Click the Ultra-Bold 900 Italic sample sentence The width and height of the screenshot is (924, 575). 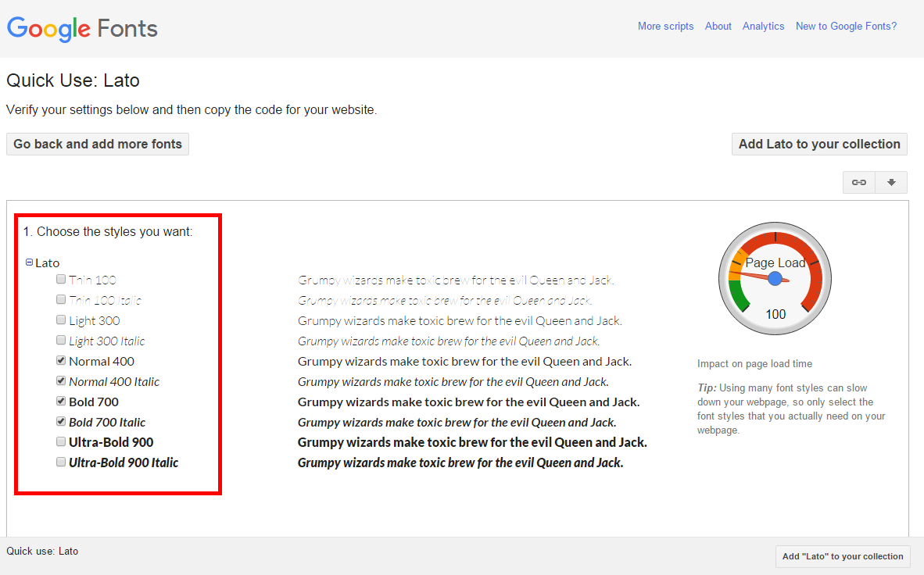tap(460, 462)
